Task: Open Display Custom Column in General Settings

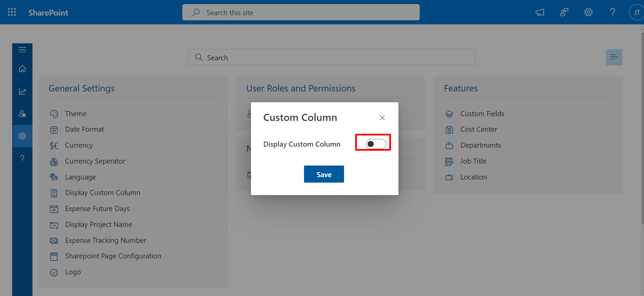Action: (102, 193)
